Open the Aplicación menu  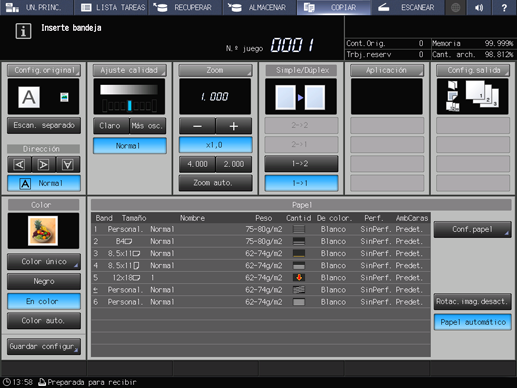pyautogui.click(x=387, y=70)
